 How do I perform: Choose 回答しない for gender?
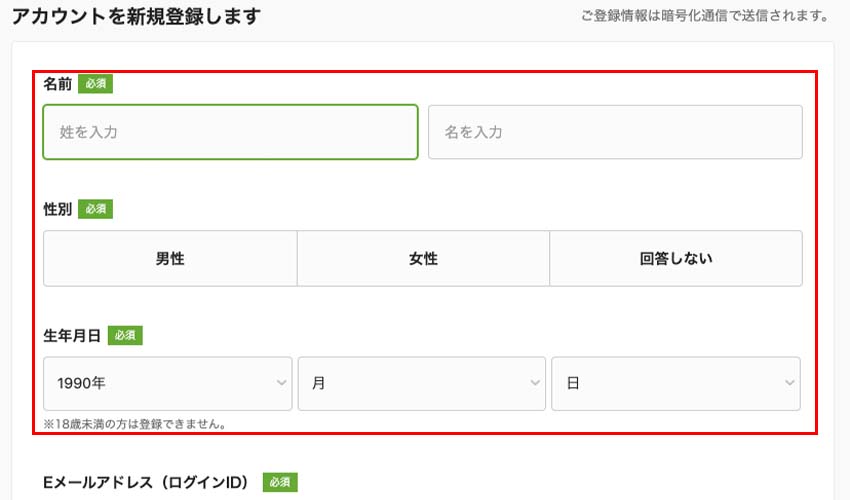pyautogui.click(x=676, y=259)
